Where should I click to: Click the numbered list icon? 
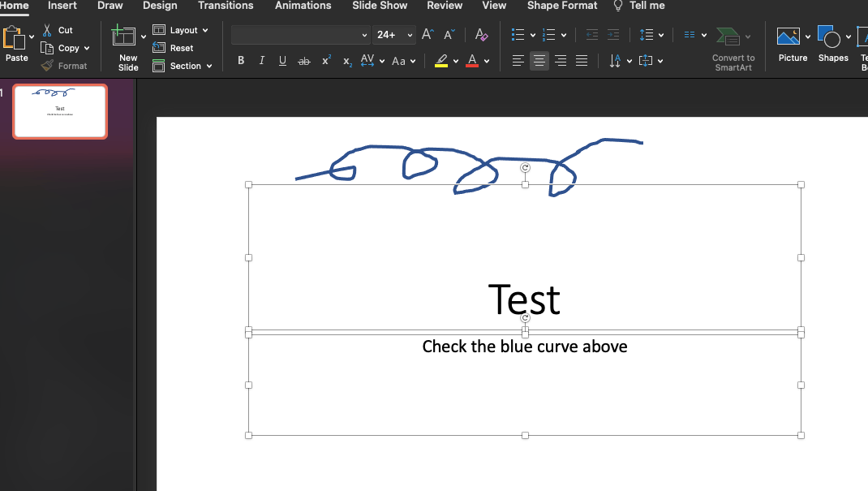[x=548, y=34]
